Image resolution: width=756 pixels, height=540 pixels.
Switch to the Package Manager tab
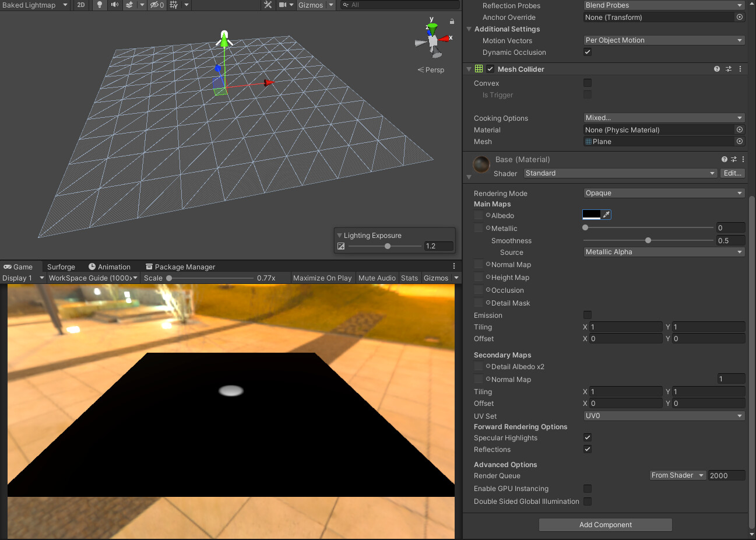click(x=181, y=267)
